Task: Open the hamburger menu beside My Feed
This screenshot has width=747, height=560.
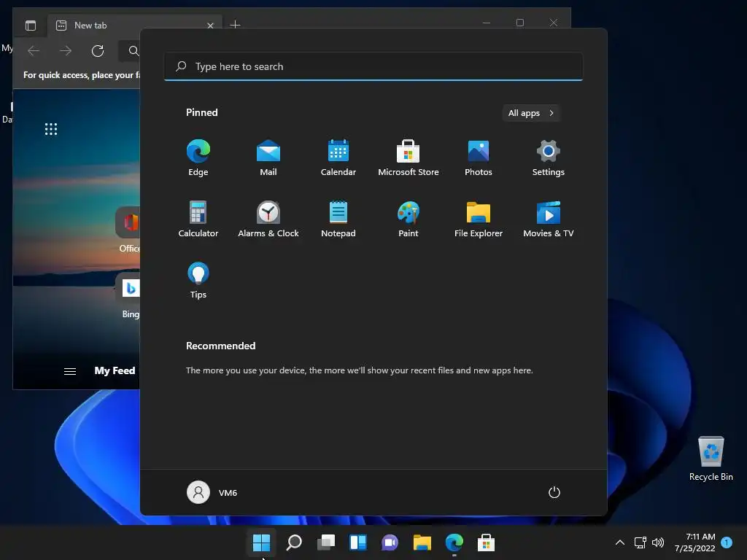Action: (70, 371)
